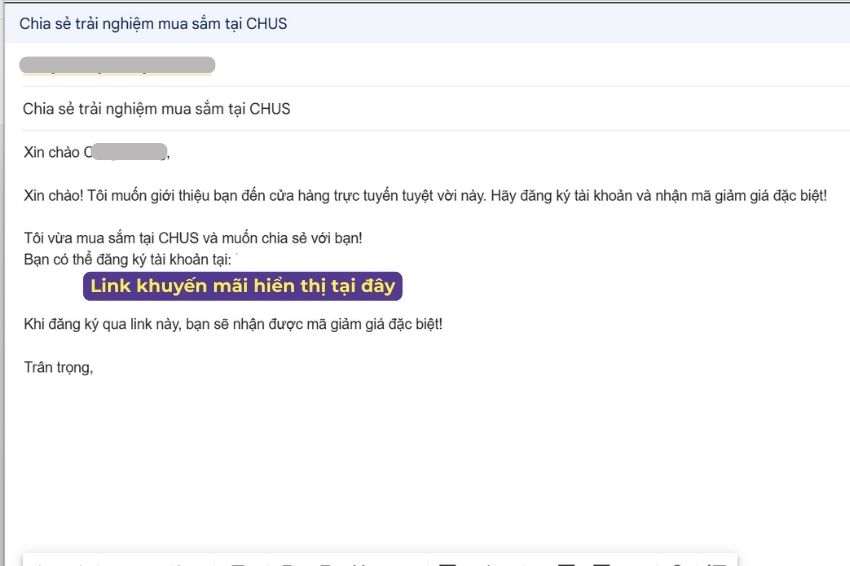850x566 pixels.
Task: Click the compose window title bar reading CHUS
Action: pos(427,23)
